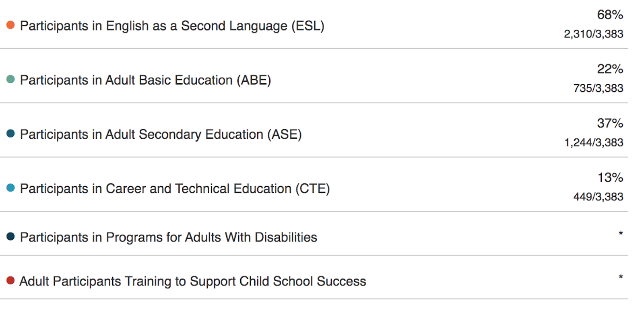
Task: Click the 37% ASE percentage value
Action: 610,123
